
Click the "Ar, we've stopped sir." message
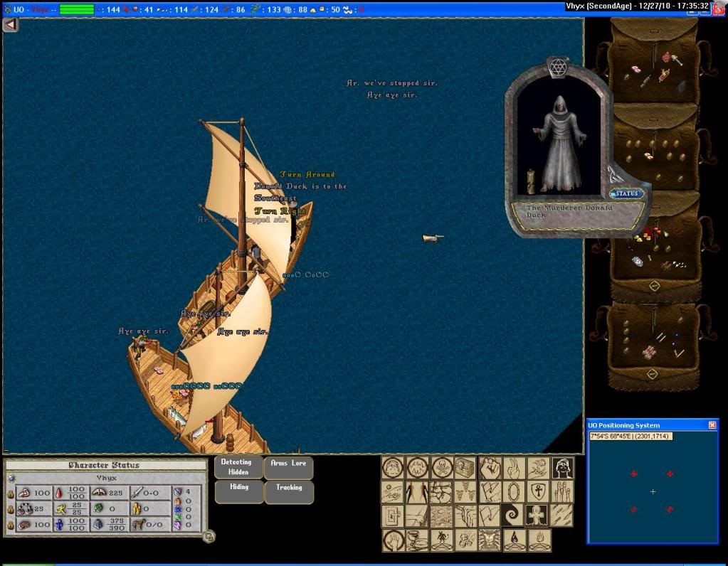click(392, 83)
